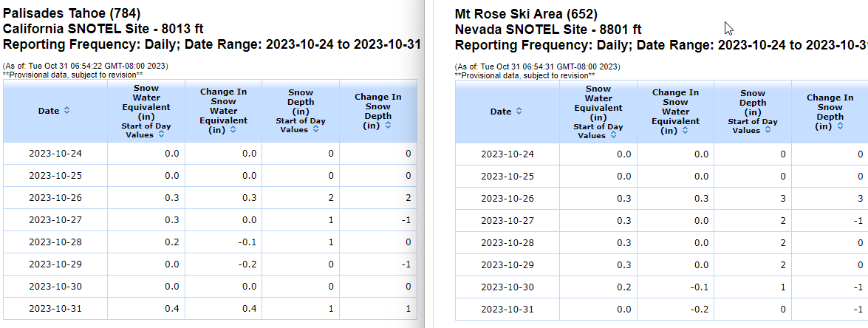Screen dimensions: 868x328
Task: Click Mt Rose 2023-10-30 Snow Water Equivalent 0.2
Action: tap(624, 287)
